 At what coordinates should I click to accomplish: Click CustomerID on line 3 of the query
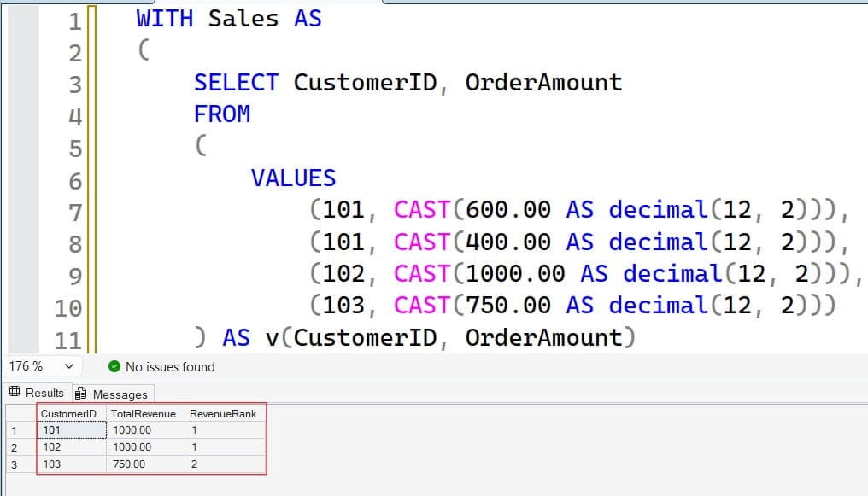point(366,83)
